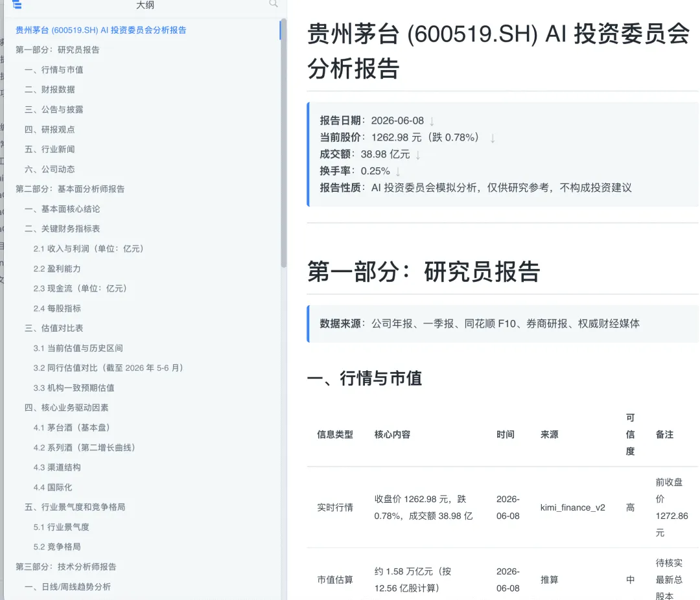Select 一、日线/周线趋势分析 outline item
This screenshot has height=600, width=700.
pyautogui.click(x=68, y=586)
